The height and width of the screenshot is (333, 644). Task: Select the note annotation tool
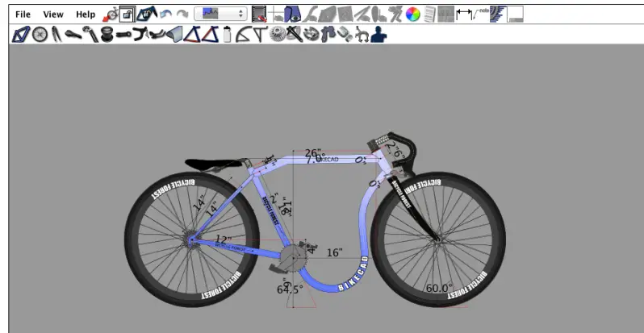pyautogui.click(x=480, y=15)
